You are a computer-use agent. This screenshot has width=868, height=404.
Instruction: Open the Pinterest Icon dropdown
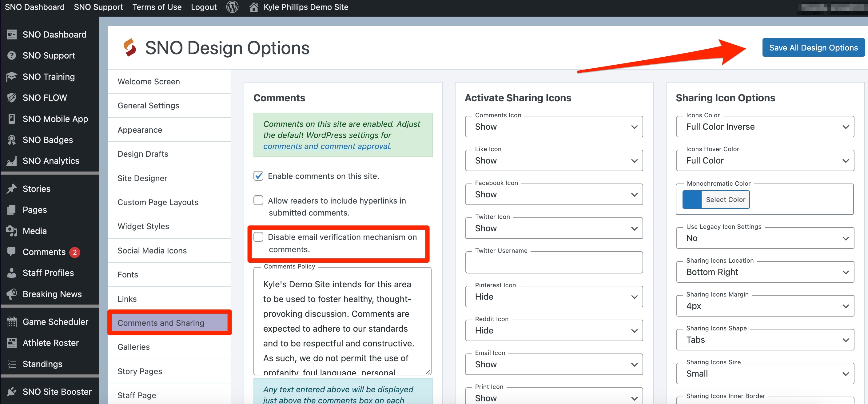[x=554, y=297]
